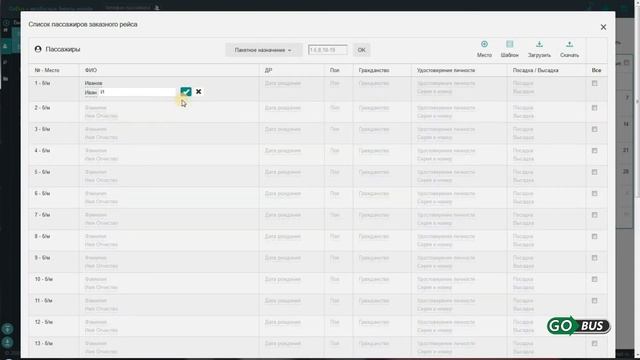Tick the checkbox for row 4 - б/м
Image resolution: width=640 pixels, height=360 pixels.
(x=594, y=151)
